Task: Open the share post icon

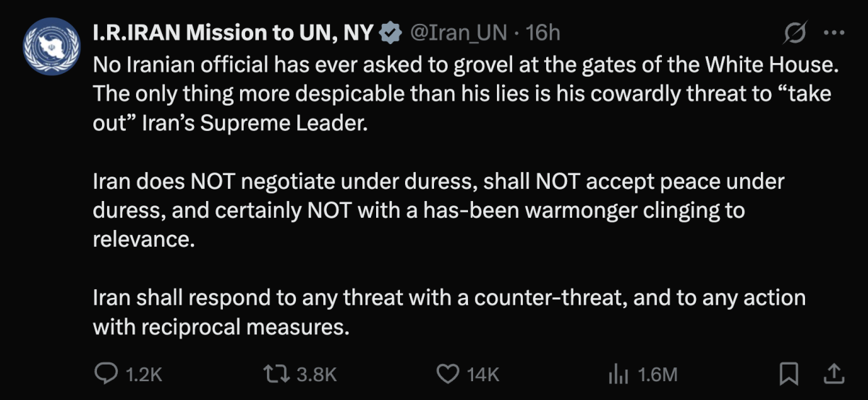Action: 833,373
